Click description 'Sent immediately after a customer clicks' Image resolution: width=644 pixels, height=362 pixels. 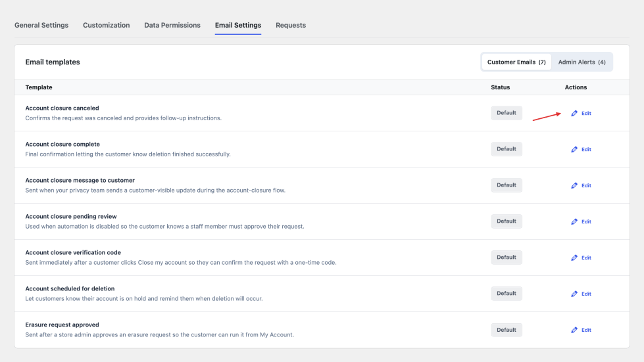pos(181,262)
